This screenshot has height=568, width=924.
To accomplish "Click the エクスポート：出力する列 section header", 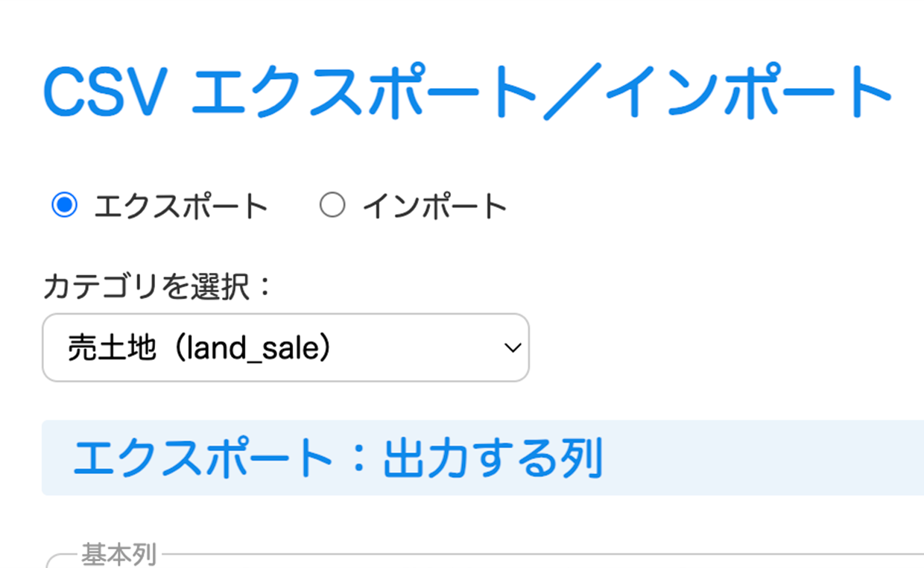I will (x=337, y=458).
